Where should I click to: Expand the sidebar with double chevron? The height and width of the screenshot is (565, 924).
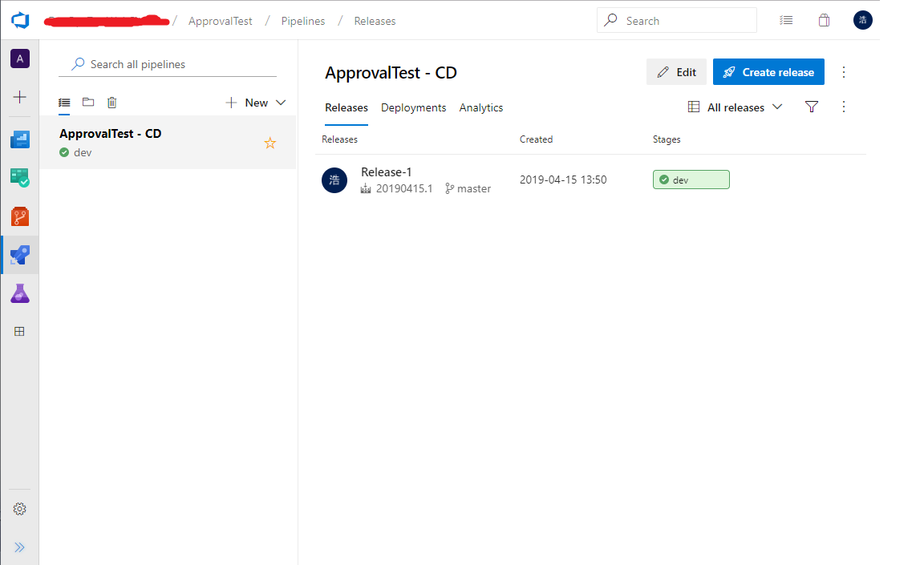pos(19,547)
